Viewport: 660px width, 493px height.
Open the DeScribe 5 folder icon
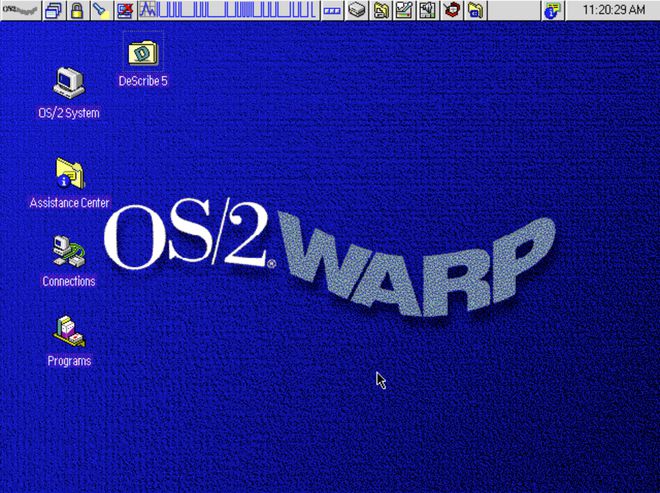coord(143,52)
